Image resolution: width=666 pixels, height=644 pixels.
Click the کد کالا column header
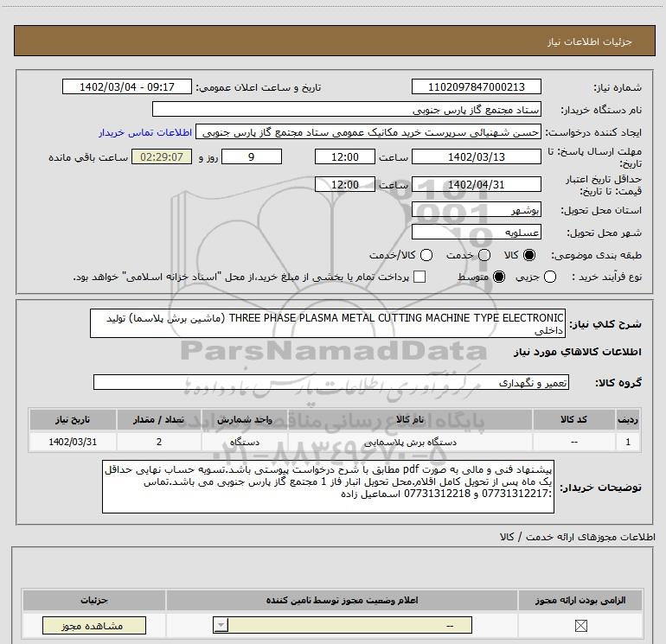573,419
